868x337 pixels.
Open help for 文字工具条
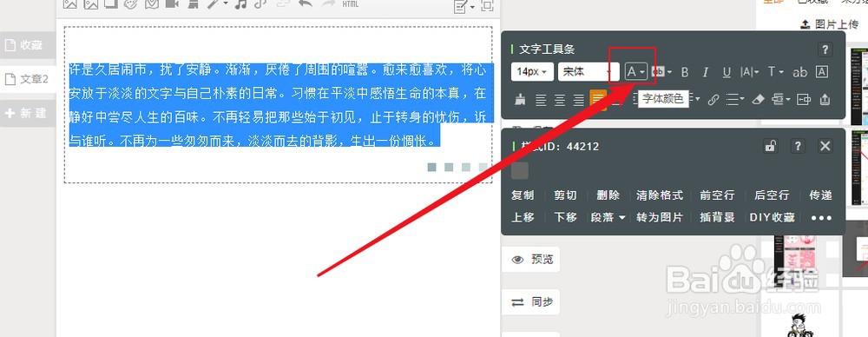pyautogui.click(x=825, y=50)
